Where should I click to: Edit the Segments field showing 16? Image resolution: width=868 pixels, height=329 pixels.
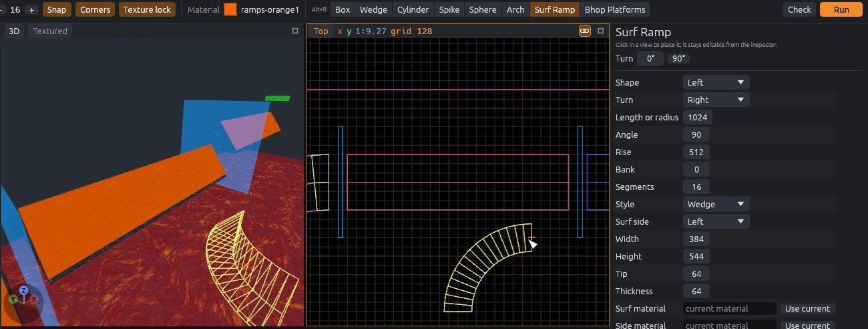pos(696,187)
